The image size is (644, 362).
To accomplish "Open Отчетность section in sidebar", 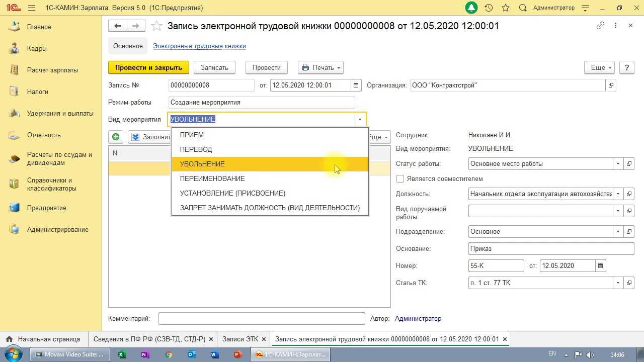I will (x=44, y=135).
